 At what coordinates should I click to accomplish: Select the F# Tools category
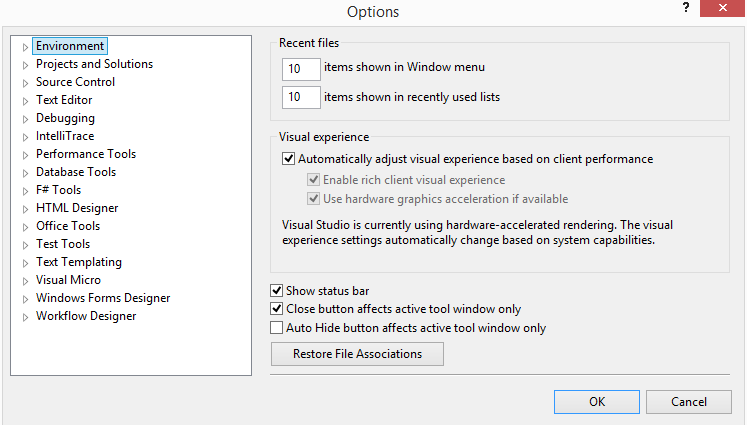click(x=58, y=190)
